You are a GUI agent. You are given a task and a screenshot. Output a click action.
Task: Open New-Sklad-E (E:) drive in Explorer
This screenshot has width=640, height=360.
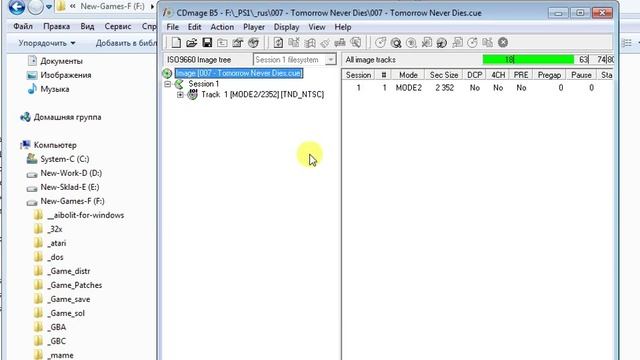(x=70, y=187)
